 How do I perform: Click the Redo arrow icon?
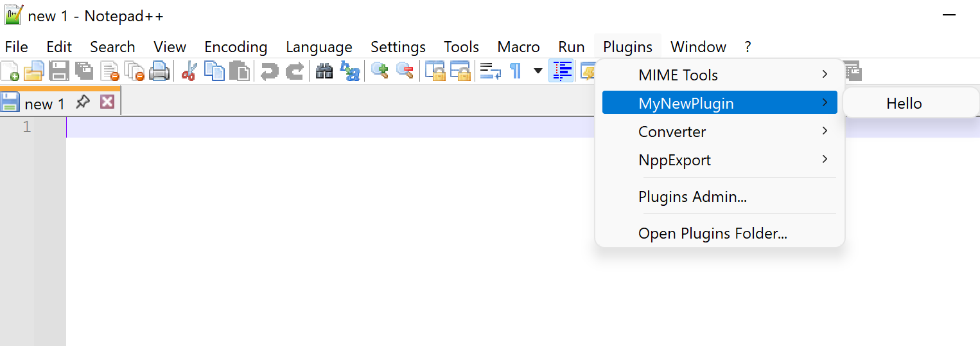[x=294, y=71]
